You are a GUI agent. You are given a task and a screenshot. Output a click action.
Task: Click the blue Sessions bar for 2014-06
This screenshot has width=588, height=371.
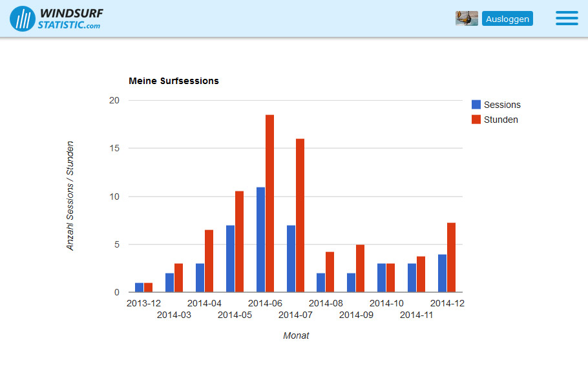260,240
